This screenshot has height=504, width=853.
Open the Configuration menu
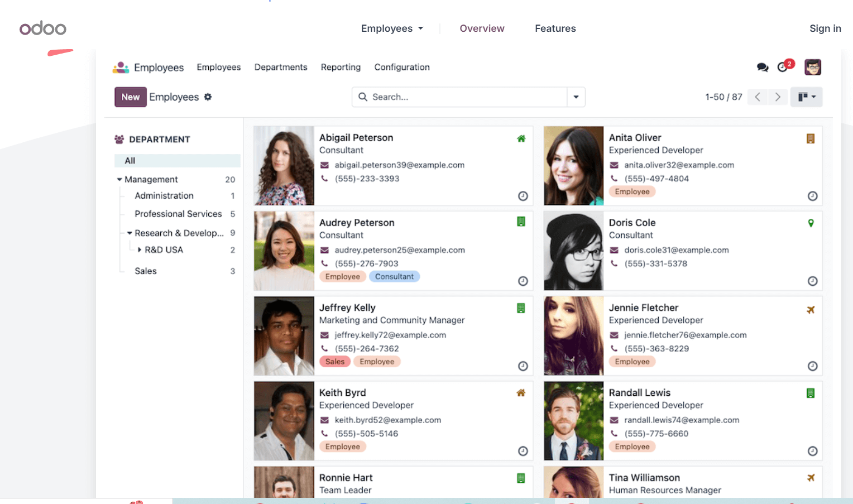pos(402,68)
